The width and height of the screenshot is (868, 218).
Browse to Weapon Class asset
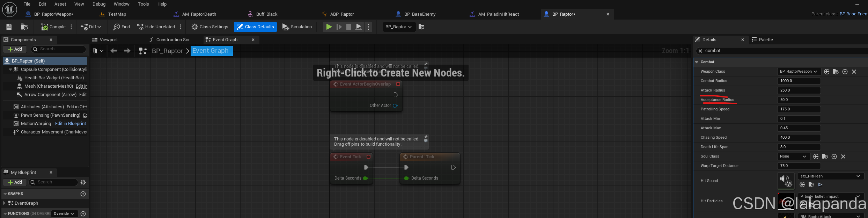pos(836,72)
